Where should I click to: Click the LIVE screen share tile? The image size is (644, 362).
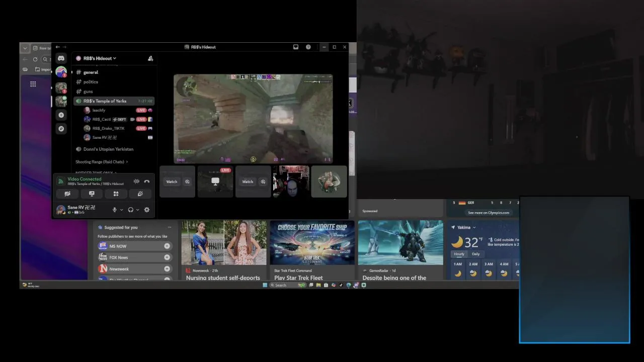coord(215,182)
